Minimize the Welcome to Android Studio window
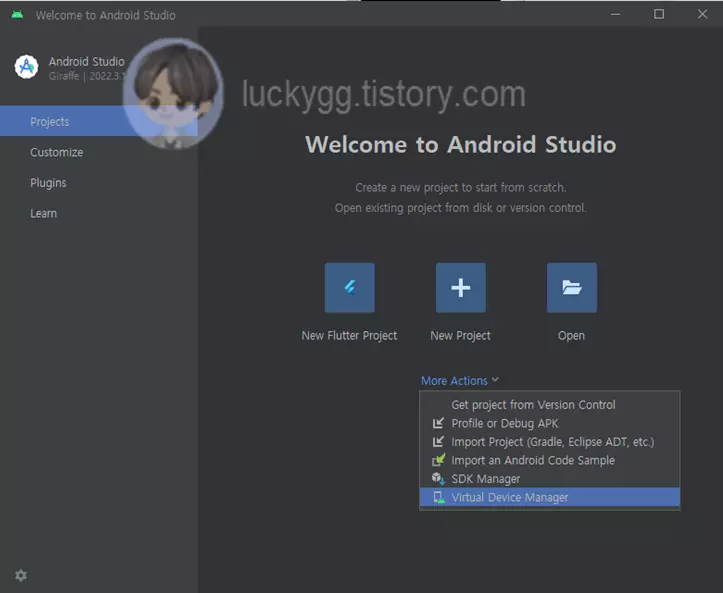This screenshot has width=723, height=593. point(615,14)
